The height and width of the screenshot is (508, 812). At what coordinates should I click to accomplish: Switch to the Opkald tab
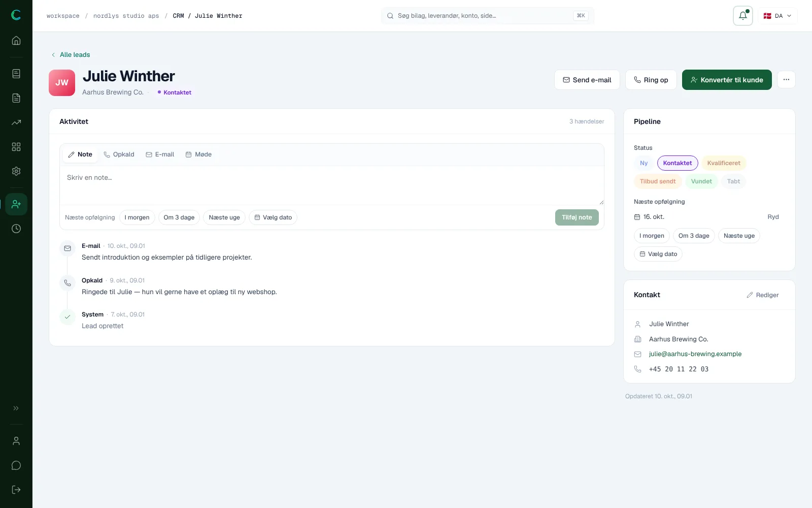point(119,154)
